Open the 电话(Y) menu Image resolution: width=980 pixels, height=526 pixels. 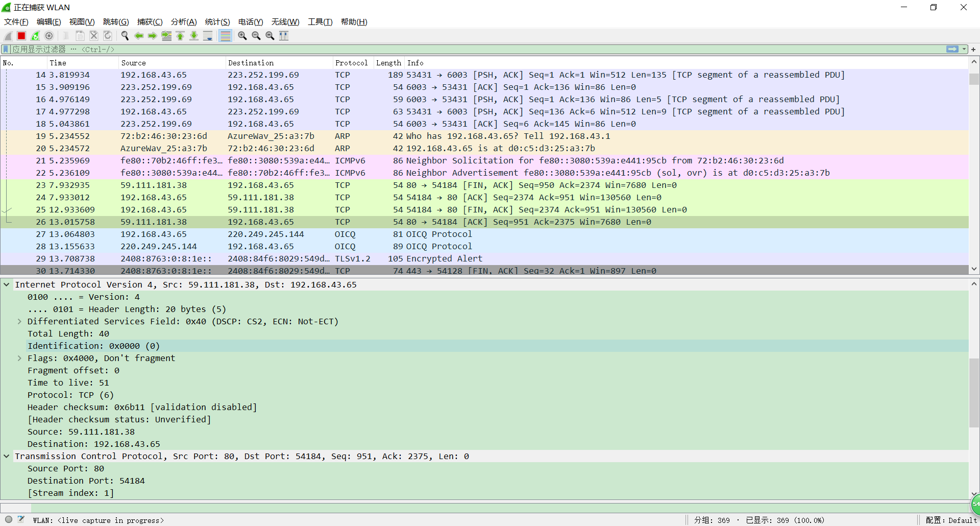coord(251,22)
